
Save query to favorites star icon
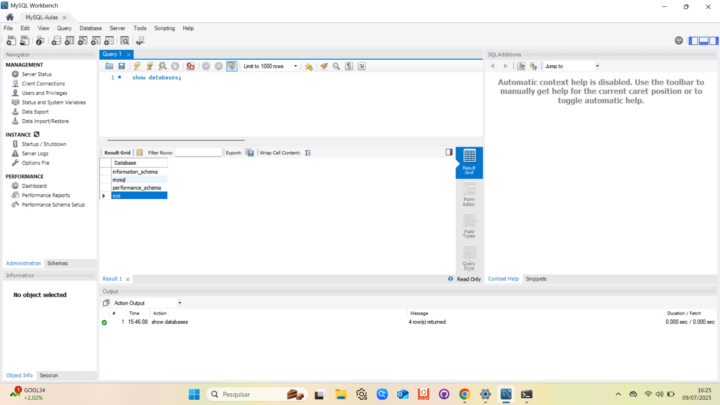point(309,66)
